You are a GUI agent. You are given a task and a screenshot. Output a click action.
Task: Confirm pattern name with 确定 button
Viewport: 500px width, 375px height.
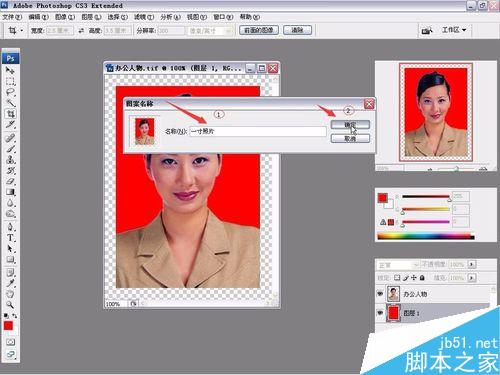(x=350, y=125)
